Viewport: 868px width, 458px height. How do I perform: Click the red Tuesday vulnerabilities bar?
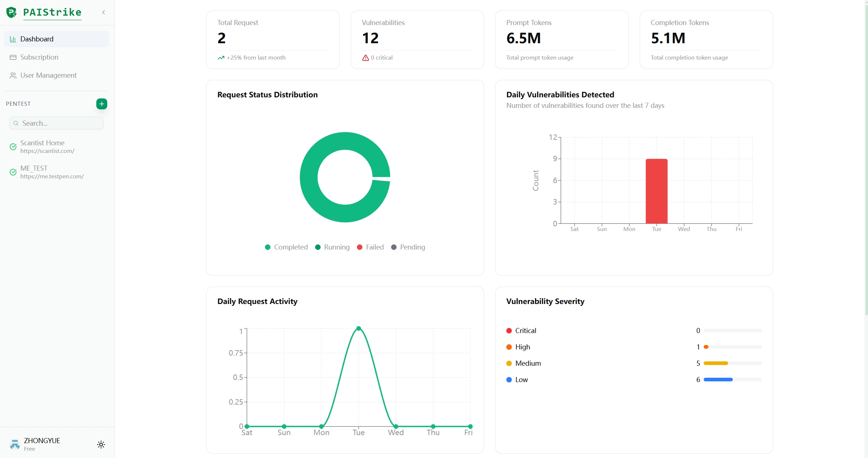point(656,191)
